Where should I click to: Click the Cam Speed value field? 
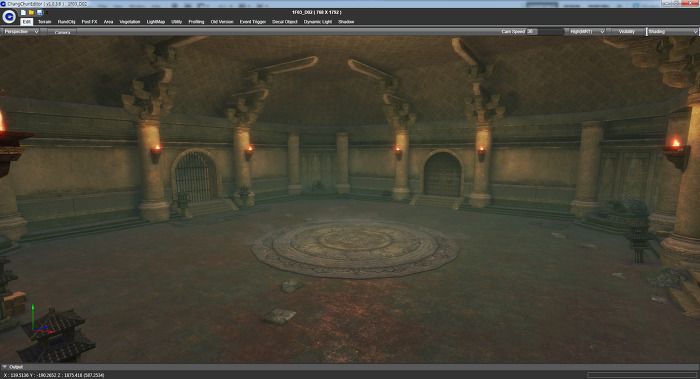click(x=531, y=32)
